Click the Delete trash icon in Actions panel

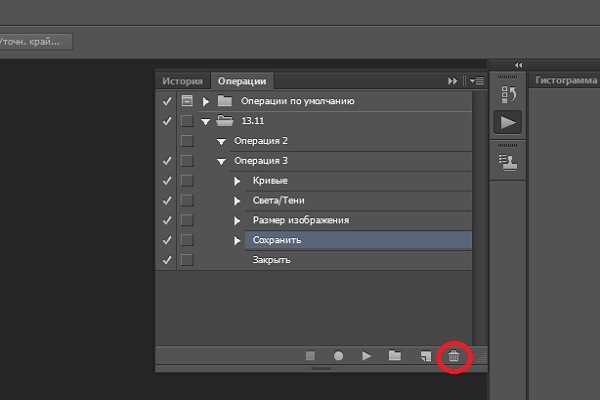(453, 355)
